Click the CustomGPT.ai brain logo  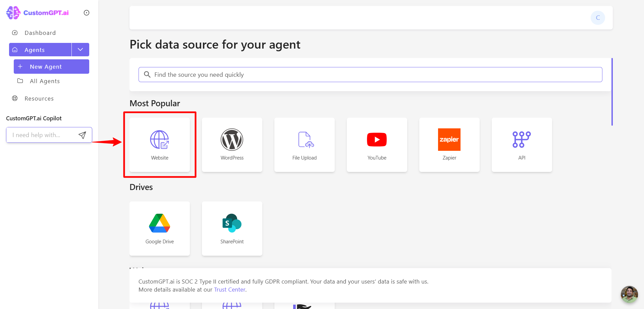click(13, 13)
